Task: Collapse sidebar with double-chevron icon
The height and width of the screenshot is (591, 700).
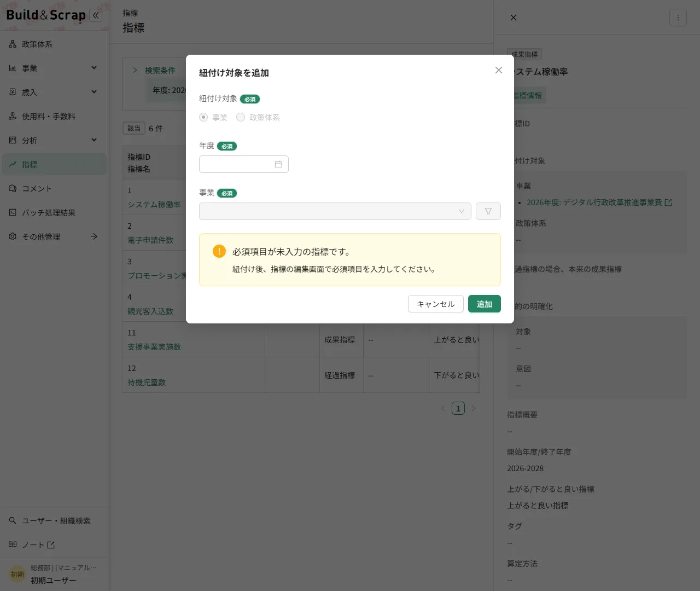Action: [96, 15]
